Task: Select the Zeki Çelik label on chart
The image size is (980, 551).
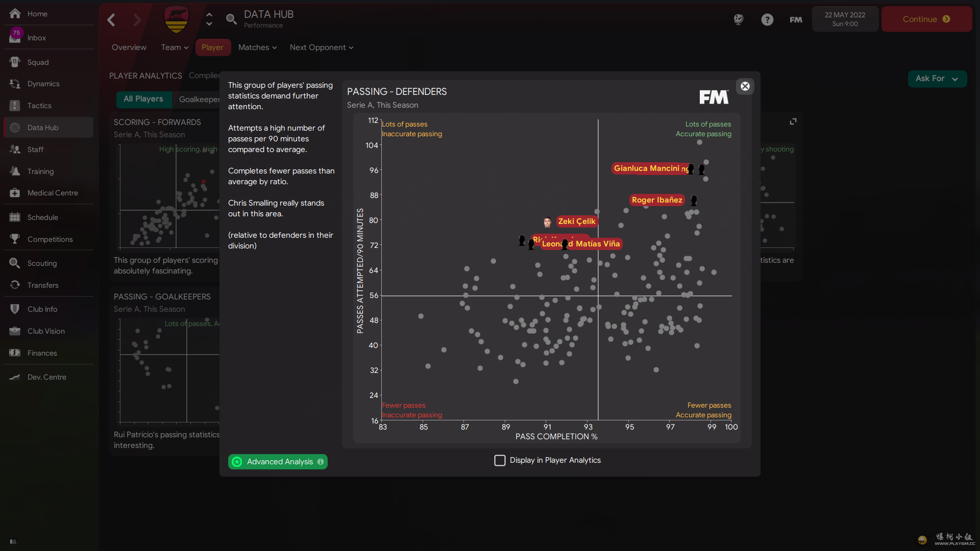Action: coord(577,221)
